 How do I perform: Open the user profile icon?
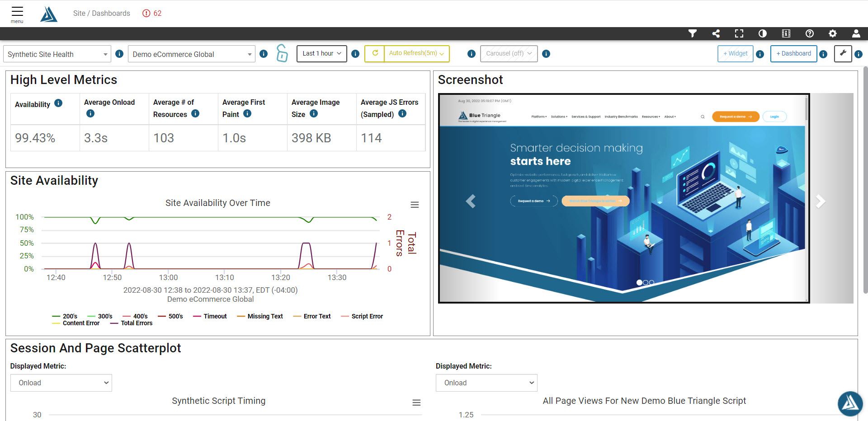[856, 33]
